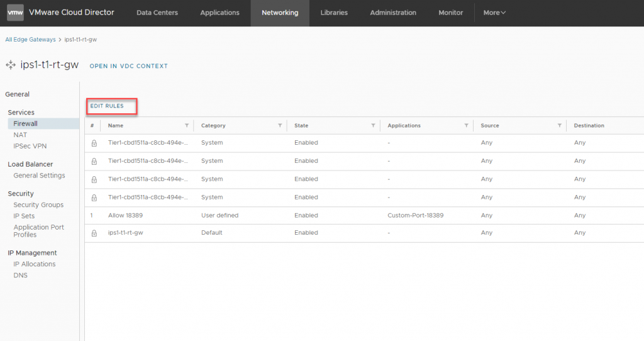Open the Category column filter icon
644x341 pixels.
coord(279,126)
